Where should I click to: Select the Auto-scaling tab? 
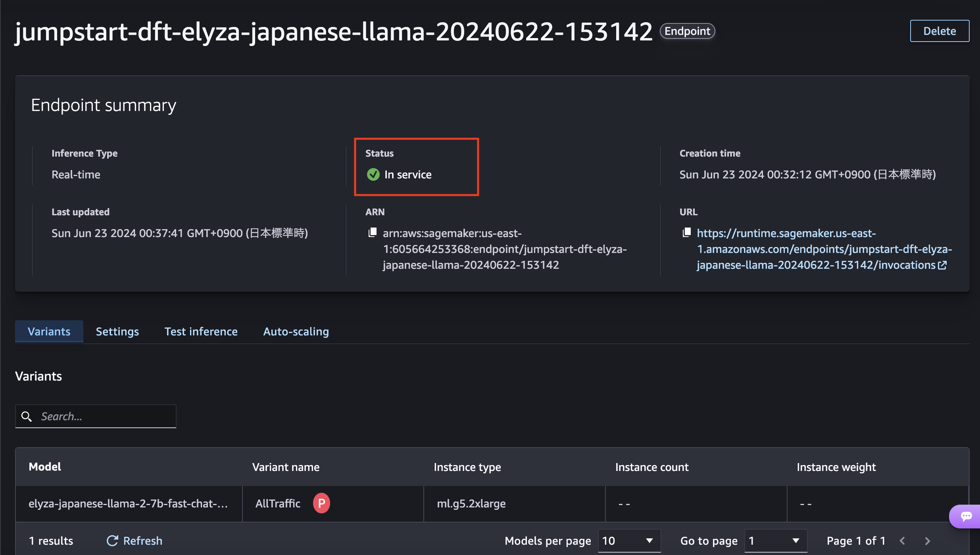coord(296,331)
